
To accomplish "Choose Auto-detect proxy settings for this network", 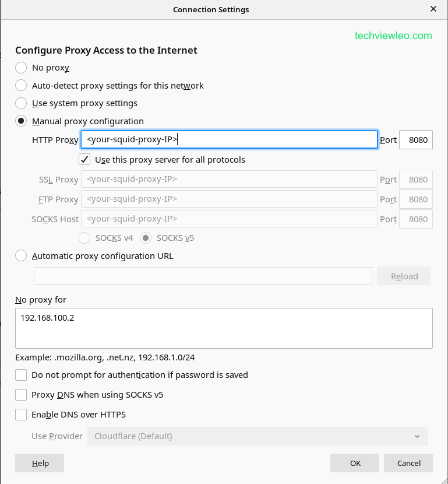I will pos(21,86).
